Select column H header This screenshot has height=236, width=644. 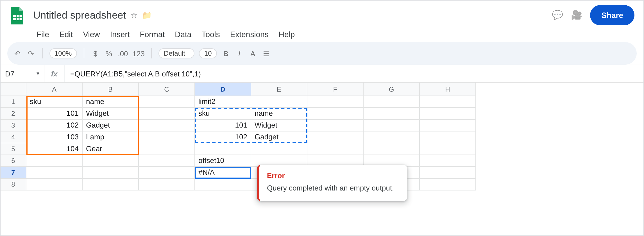[x=448, y=89]
